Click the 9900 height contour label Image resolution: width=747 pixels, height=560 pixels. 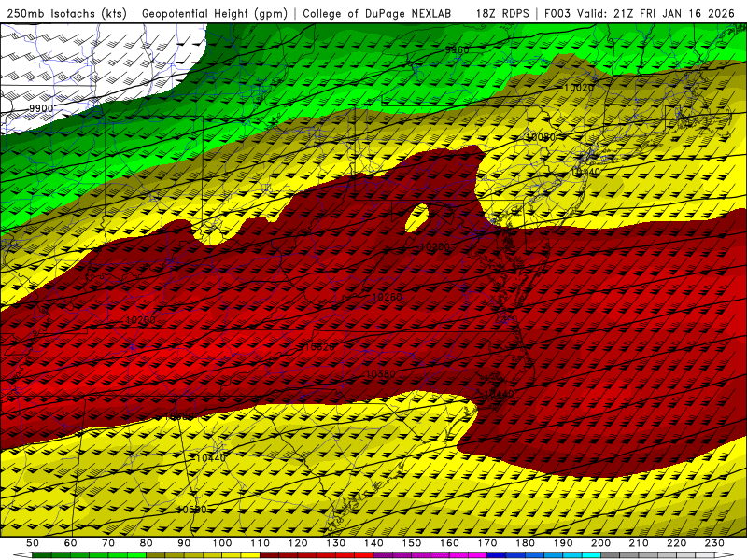pyautogui.click(x=41, y=108)
